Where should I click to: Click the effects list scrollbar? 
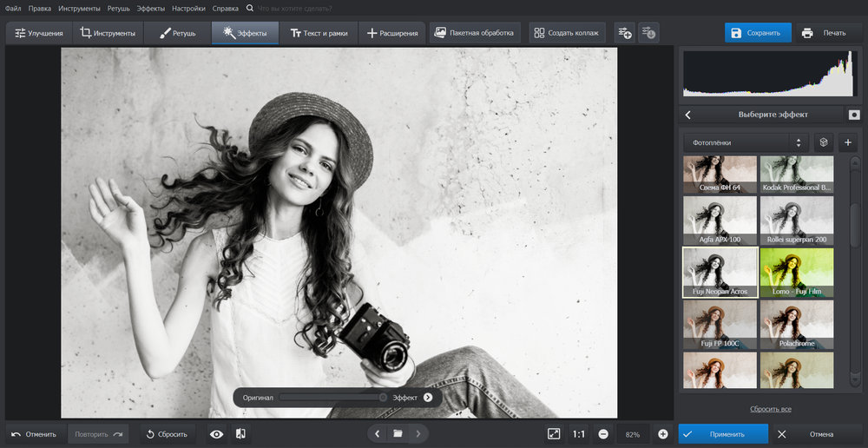[x=855, y=224]
